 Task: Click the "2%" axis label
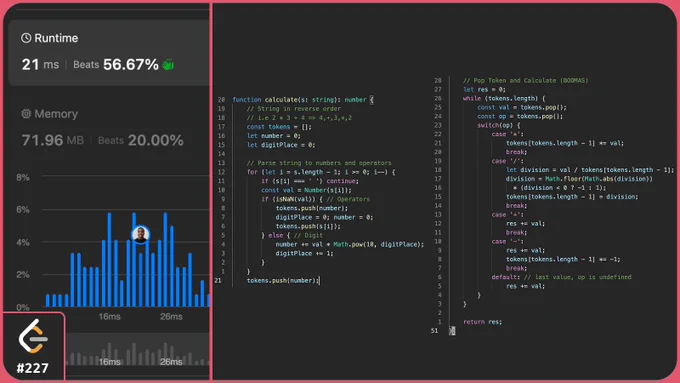tap(23, 275)
